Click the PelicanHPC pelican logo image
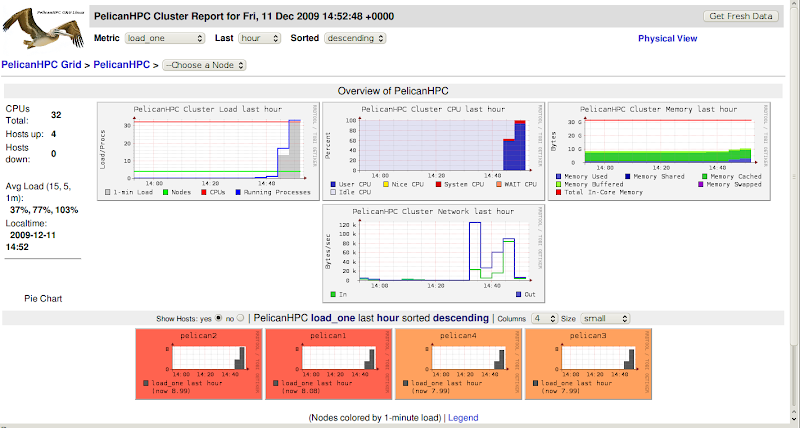 click(x=44, y=28)
